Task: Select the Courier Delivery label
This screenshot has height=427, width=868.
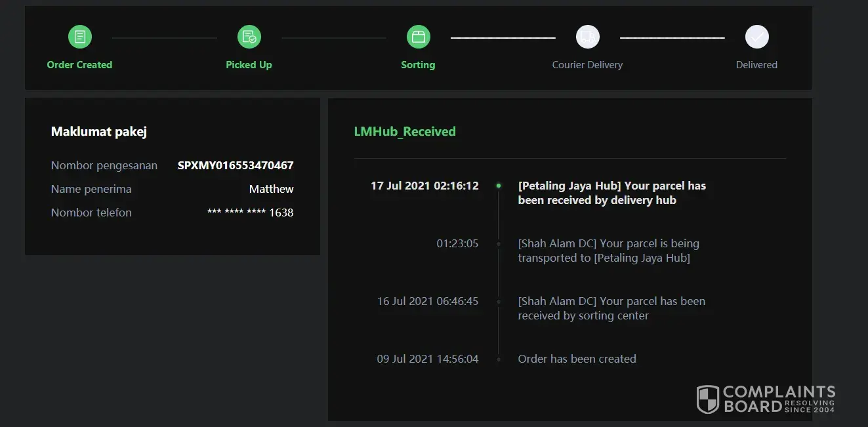Action: click(587, 65)
